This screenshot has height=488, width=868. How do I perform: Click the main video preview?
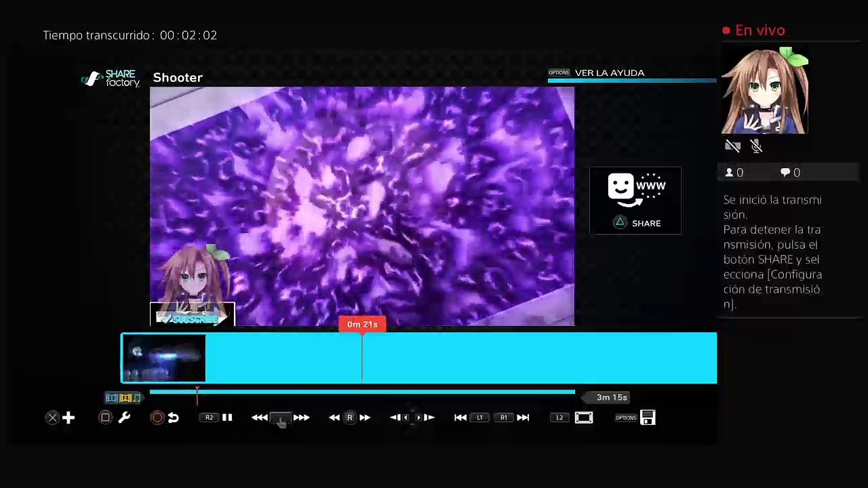[362, 206]
